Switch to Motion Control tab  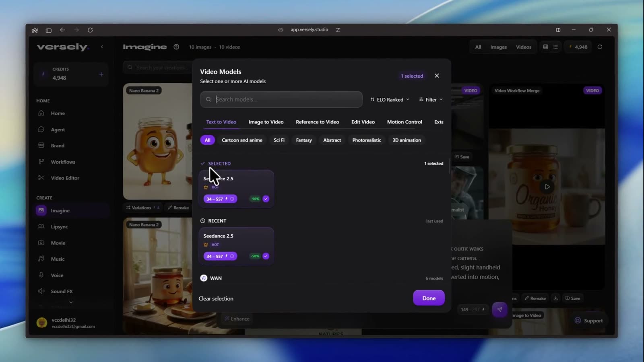405,122
